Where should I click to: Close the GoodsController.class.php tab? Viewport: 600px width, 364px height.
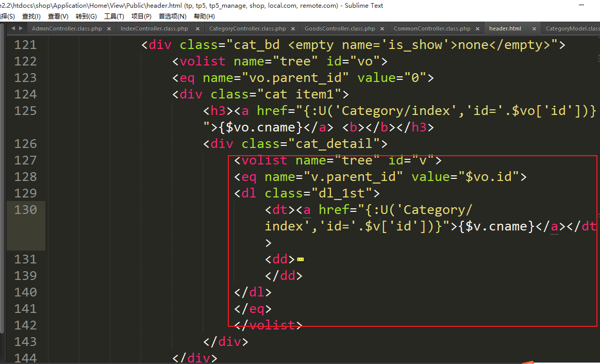point(381,29)
